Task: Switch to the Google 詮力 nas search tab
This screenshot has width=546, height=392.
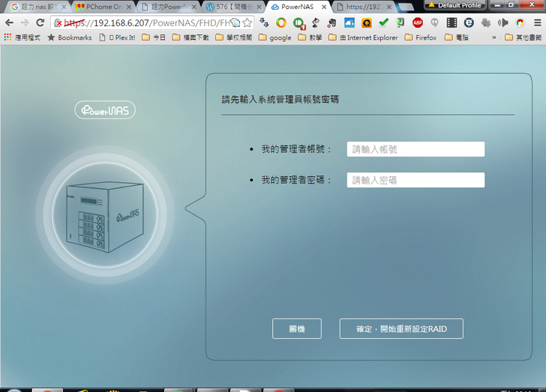Action: (38, 7)
